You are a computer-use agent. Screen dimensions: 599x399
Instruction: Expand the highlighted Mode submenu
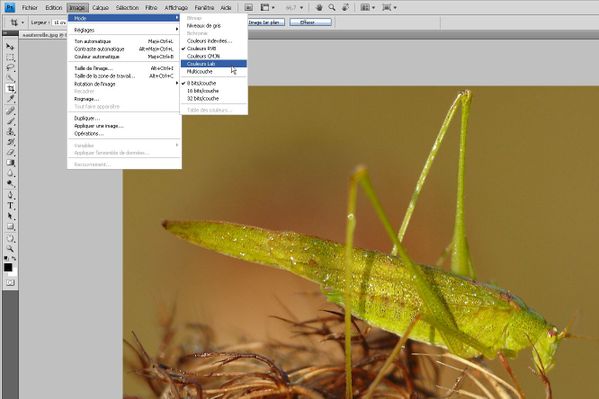coord(124,18)
